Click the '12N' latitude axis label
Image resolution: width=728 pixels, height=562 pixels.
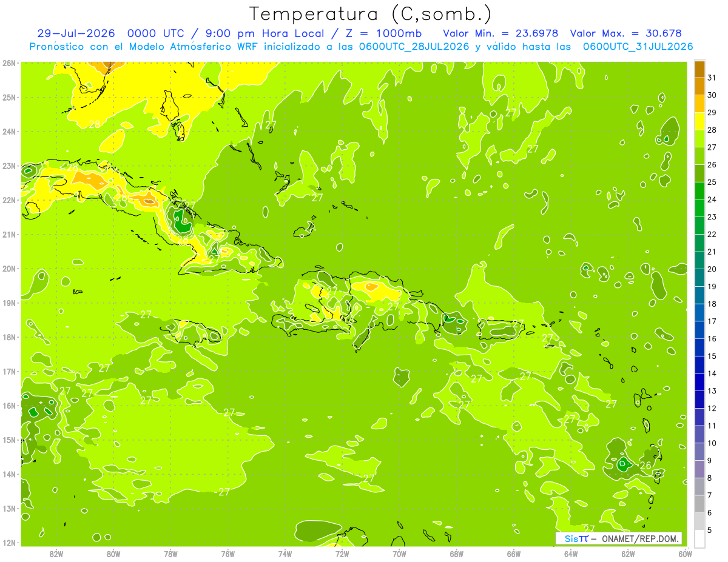(8, 543)
